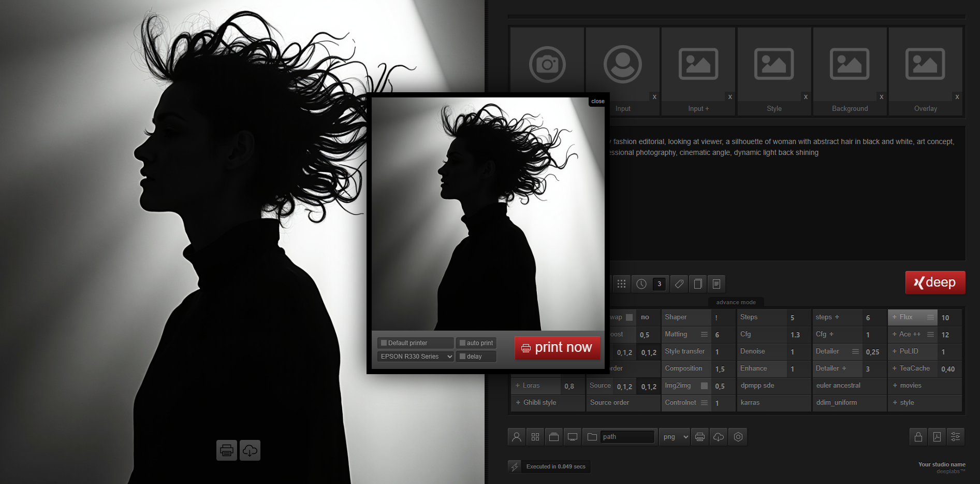This screenshot has width=980, height=484.
Task: Click the cloud download icon in bottom toolbar
Action: [719, 437]
